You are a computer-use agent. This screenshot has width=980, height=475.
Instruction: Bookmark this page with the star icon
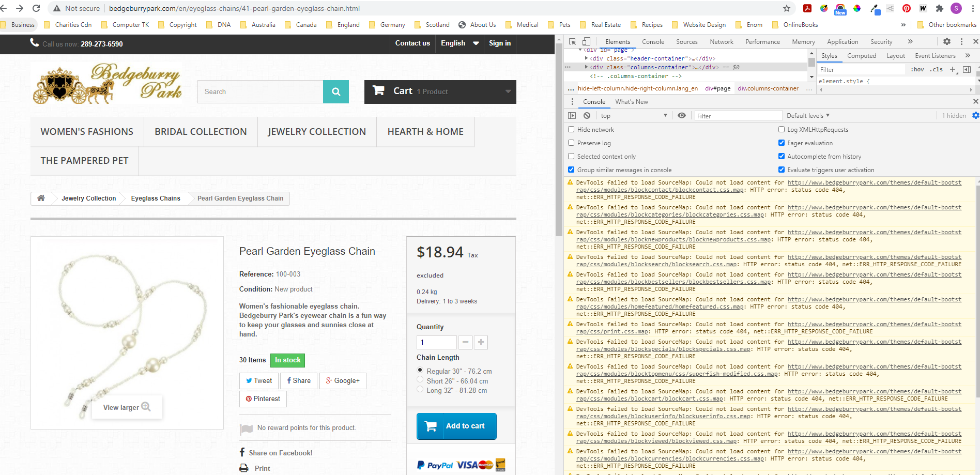tap(787, 8)
